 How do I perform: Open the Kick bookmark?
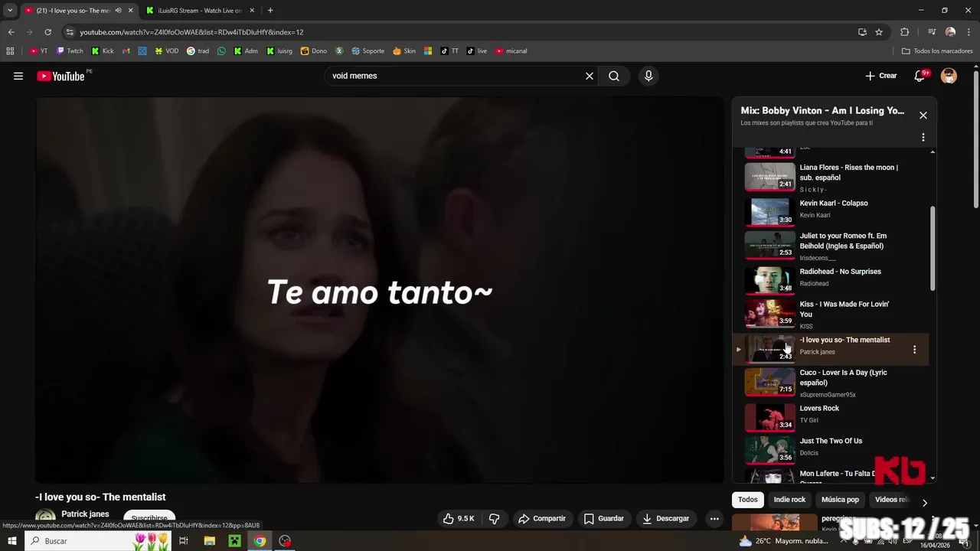102,51
